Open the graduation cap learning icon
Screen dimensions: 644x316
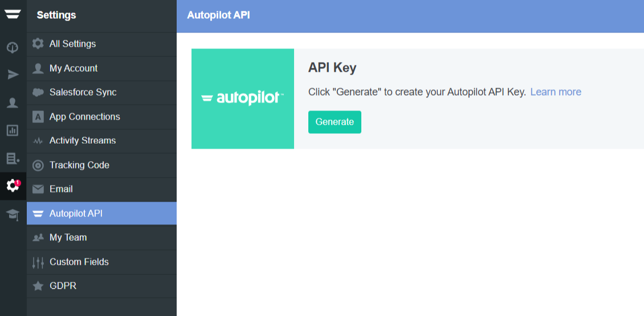[x=13, y=214]
